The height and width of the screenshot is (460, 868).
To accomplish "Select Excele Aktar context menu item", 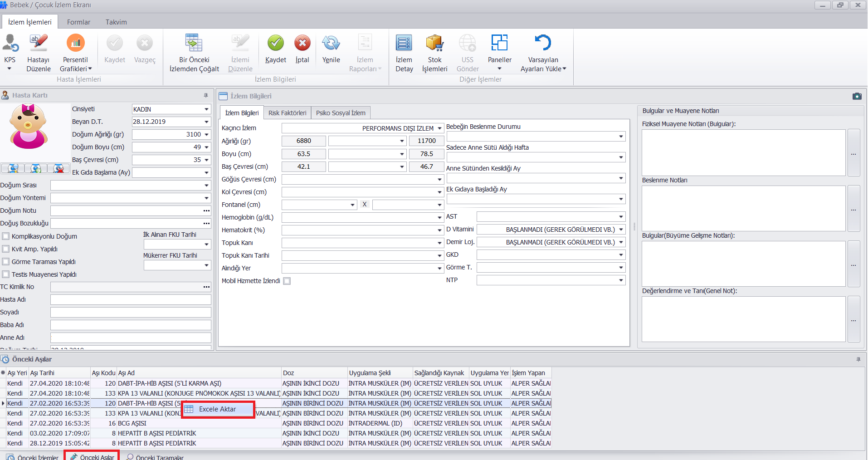I will pos(218,409).
